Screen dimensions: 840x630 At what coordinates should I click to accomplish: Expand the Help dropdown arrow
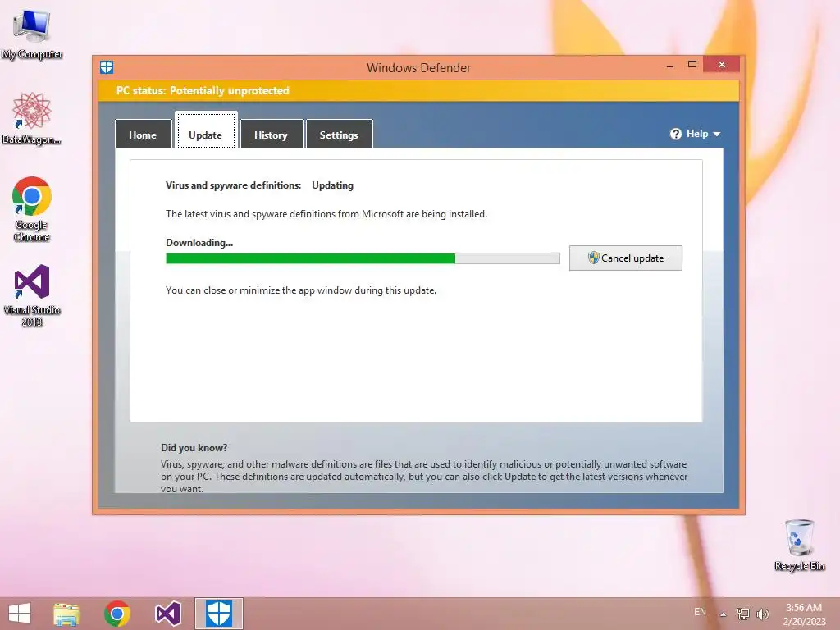[x=717, y=134]
